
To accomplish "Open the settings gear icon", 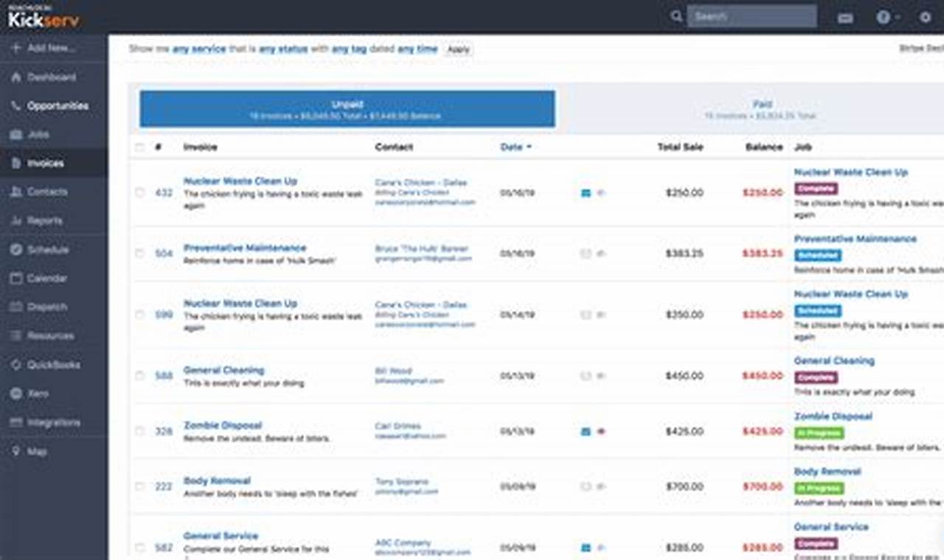I will [925, 16].
